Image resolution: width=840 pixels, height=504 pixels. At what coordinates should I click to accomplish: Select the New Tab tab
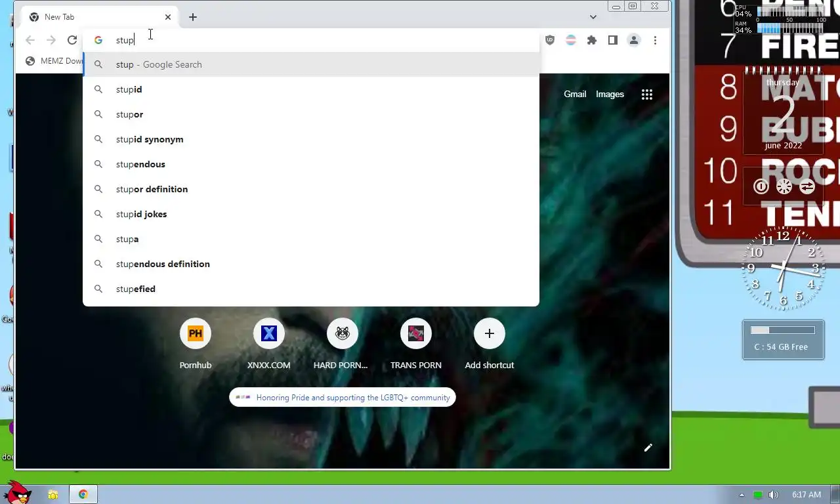[x=100, y=17]
